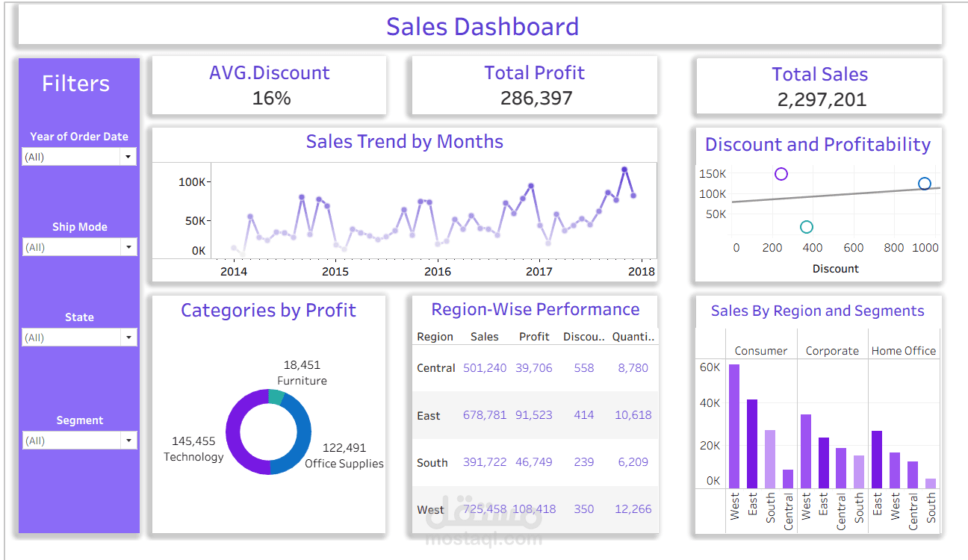Click the Consumer West bar
Image resolution: width=968 pixels, height=560 pixels.
[x=734, y=426]
